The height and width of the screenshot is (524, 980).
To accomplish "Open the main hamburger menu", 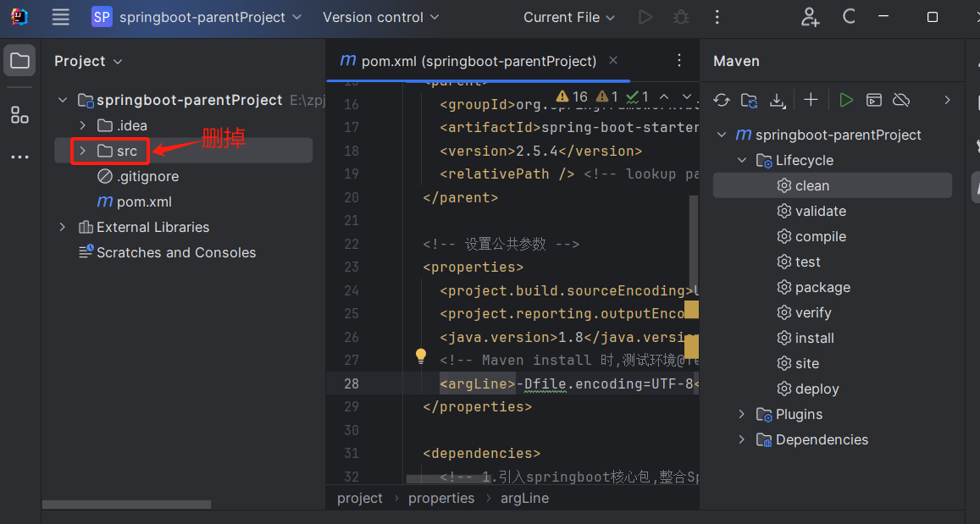I will pyautogui.click(x=60, y=17).
